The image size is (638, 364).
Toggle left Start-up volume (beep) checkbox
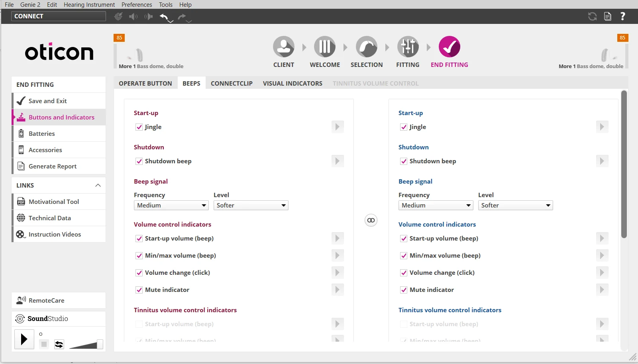click(139, 239)
